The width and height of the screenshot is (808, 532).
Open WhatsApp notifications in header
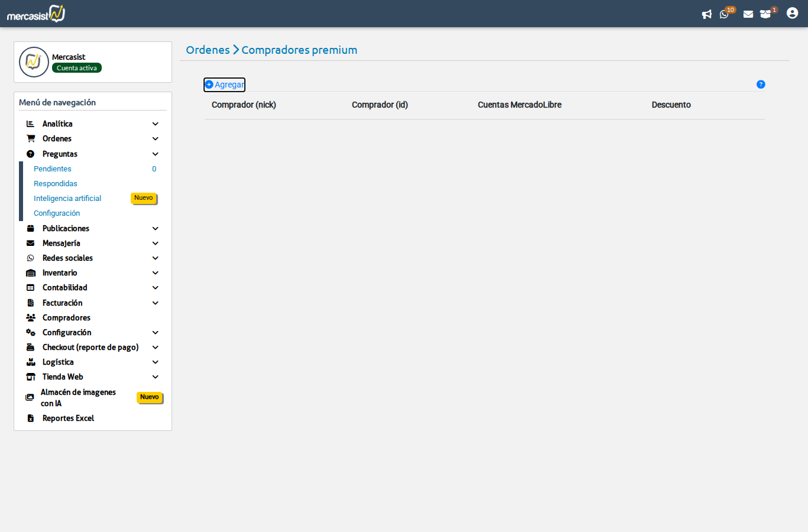[724, 14]
